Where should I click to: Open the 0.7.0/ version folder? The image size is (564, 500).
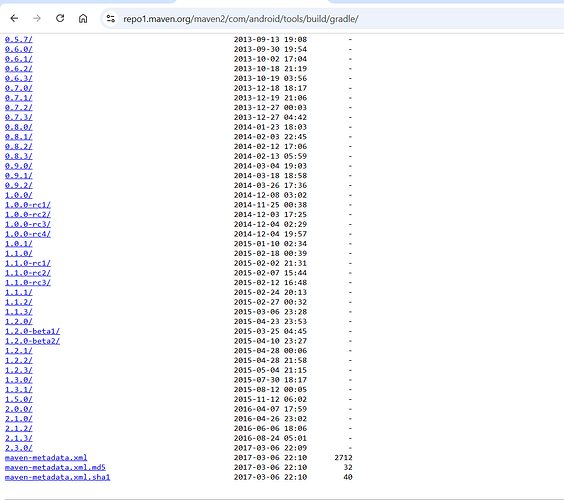(x=19, y=88)
